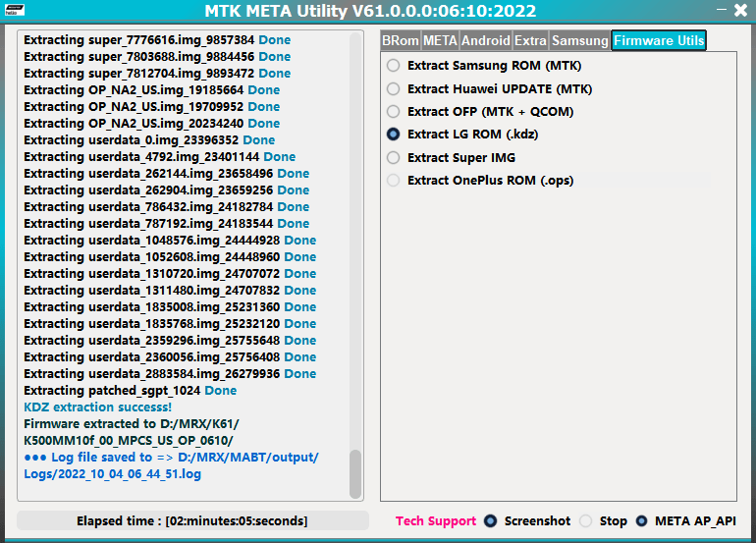This screenshot has width=756, height=543.
Task: Select the Firmware Utils tab
Action: tap(659, 40)
